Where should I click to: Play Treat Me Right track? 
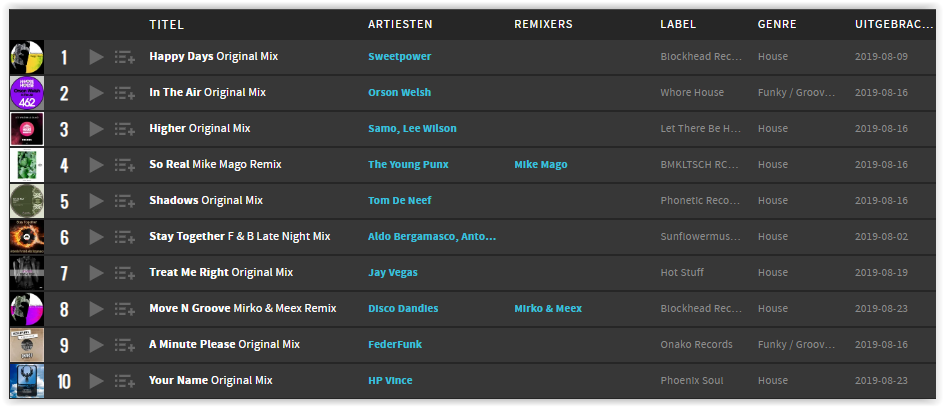96,273
